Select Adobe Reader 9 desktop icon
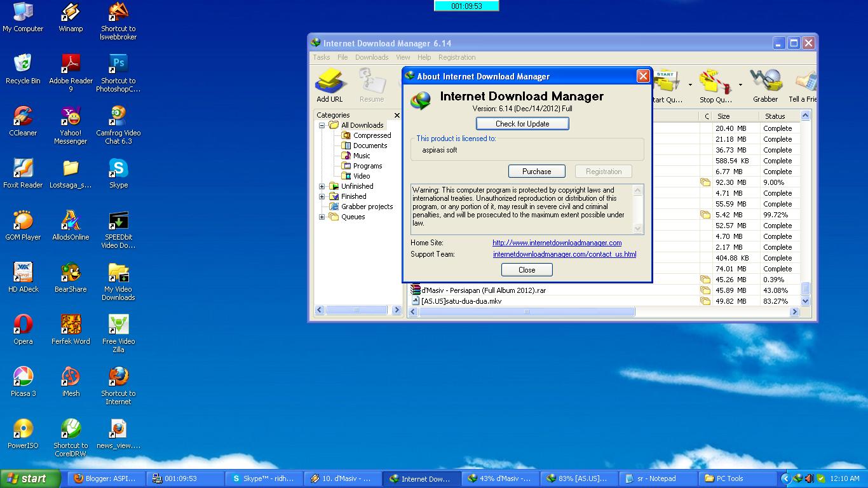868x488 pixels. coord(71,74)
